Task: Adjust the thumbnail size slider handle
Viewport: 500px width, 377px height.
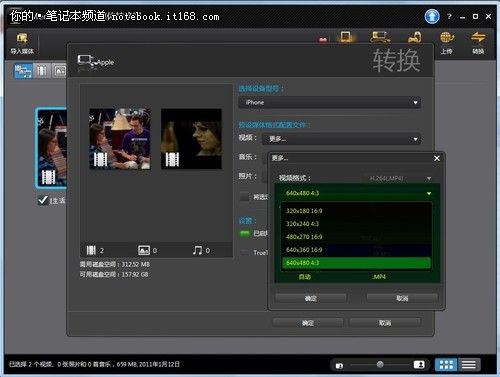Action: [x=380, y=364]
